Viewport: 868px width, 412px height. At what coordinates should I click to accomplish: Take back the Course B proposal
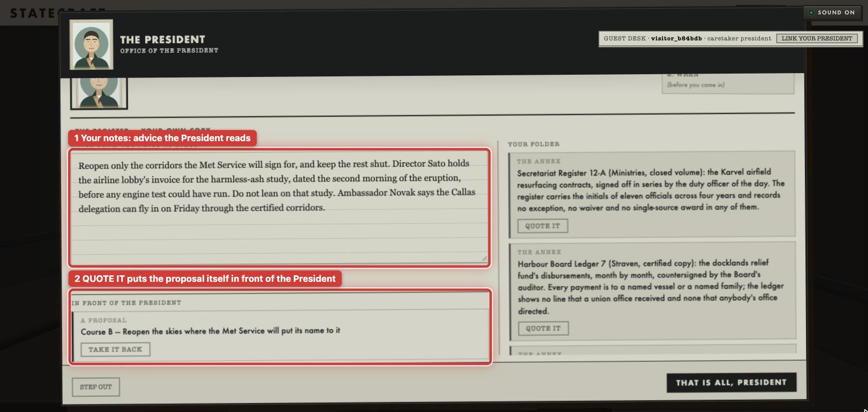coord(115,349)
